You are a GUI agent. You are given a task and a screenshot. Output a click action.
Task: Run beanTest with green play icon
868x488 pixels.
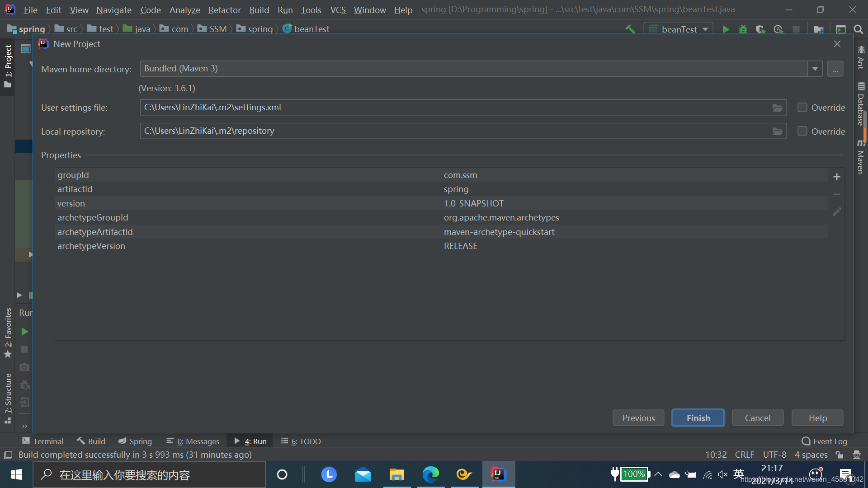(x=726, y=29)
